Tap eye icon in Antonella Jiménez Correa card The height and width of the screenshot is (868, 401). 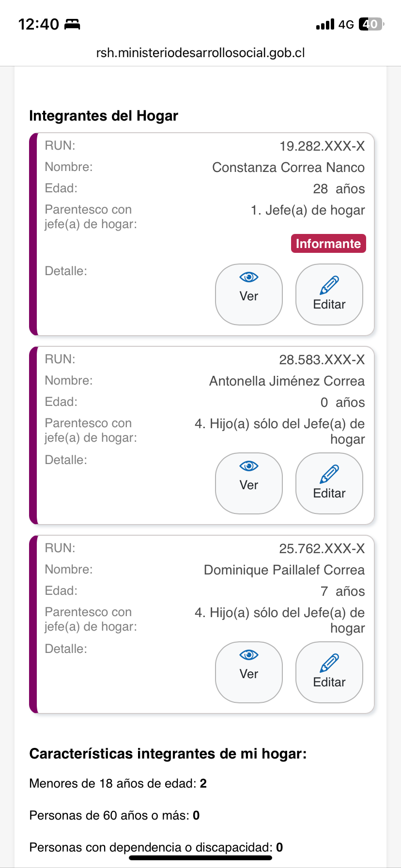(x=249, y=466)
